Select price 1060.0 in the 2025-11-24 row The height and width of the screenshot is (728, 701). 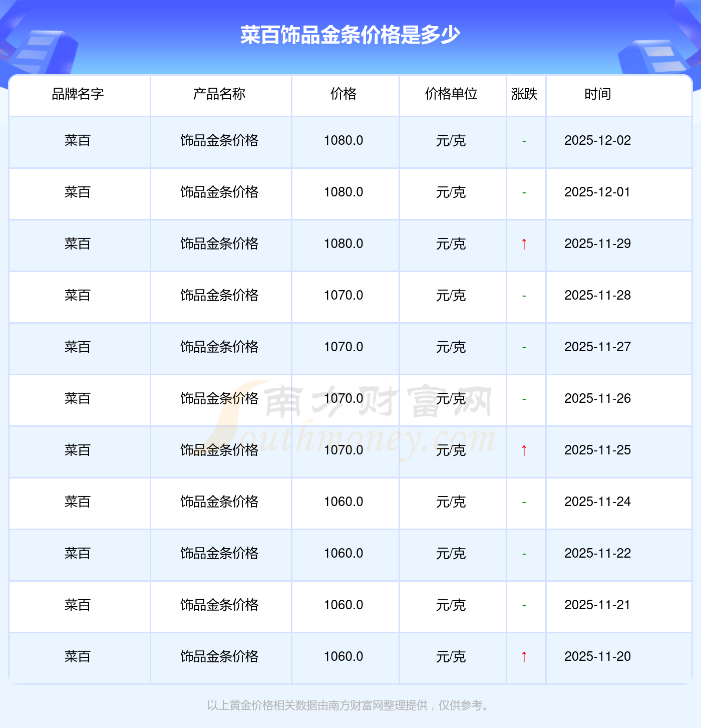pos(343,502)
